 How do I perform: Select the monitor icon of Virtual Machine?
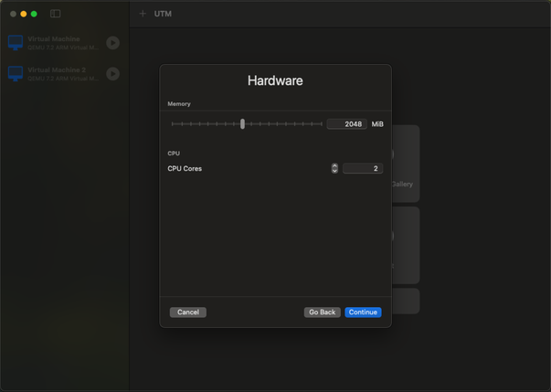click(16, 43)
